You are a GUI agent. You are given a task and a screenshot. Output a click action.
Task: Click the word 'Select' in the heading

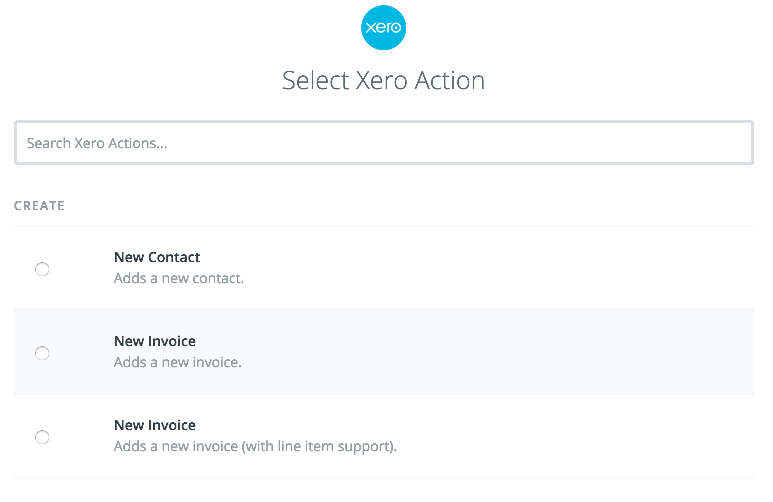[316, 80]
